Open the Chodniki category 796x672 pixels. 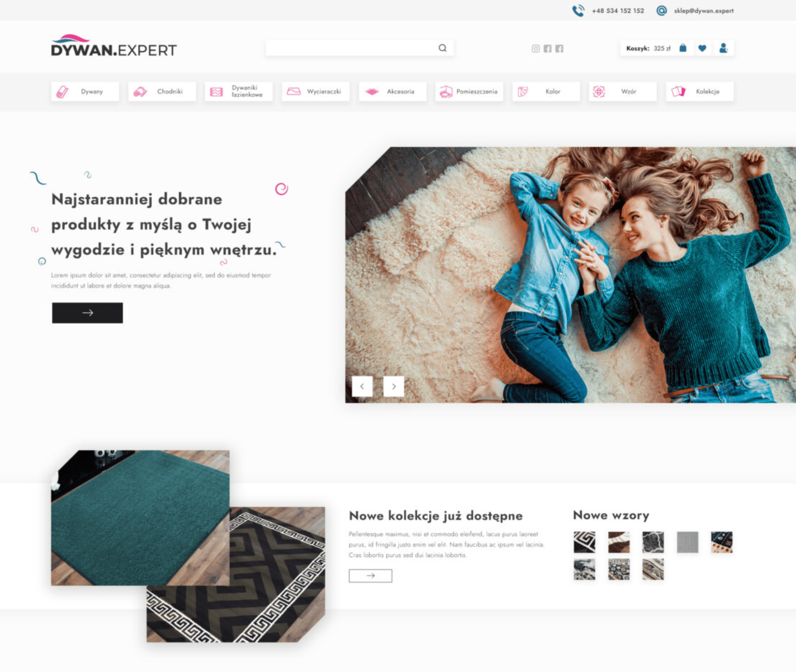click(x=162, y=92)
